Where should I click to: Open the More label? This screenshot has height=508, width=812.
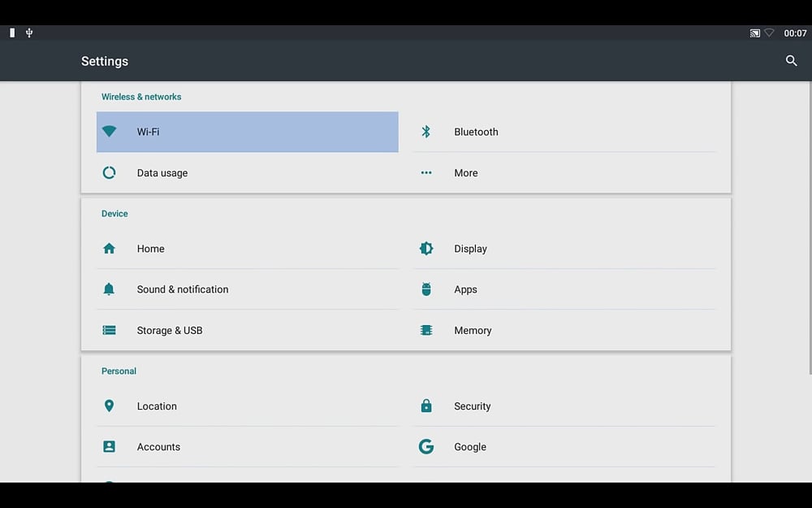click(x=465, y=173)
